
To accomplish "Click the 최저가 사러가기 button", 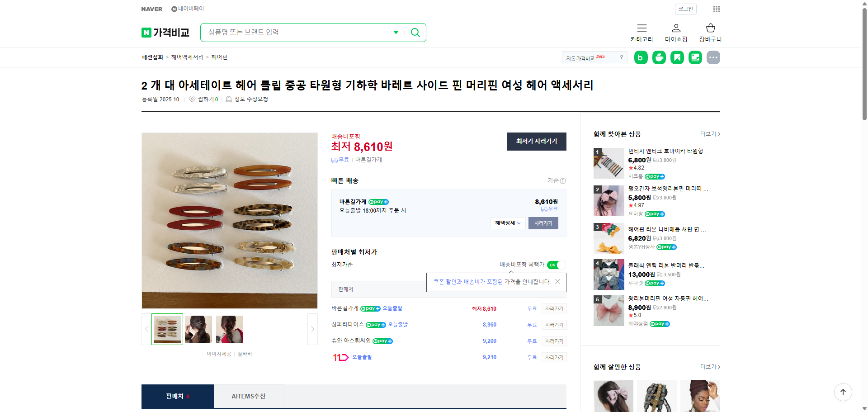I will [x=536, y=142].
